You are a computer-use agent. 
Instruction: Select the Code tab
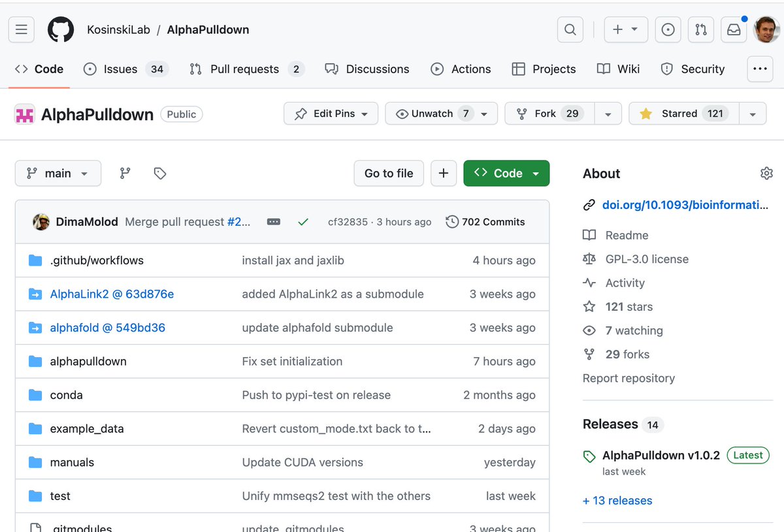click(x=39, y=69)
